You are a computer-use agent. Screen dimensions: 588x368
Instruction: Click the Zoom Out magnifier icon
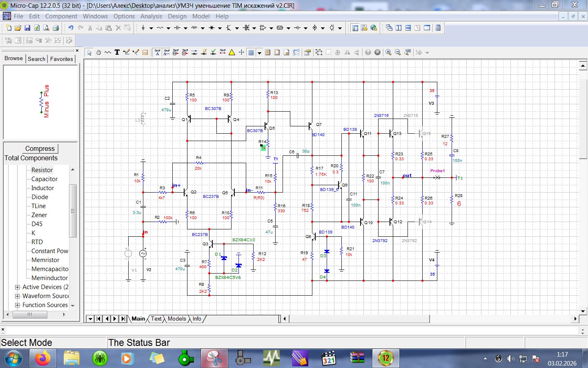pyautogui.click(x=398, y=52)
